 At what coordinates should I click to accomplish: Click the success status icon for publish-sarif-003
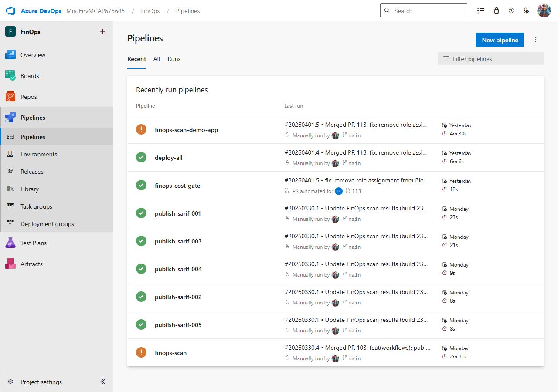point(141,241)
